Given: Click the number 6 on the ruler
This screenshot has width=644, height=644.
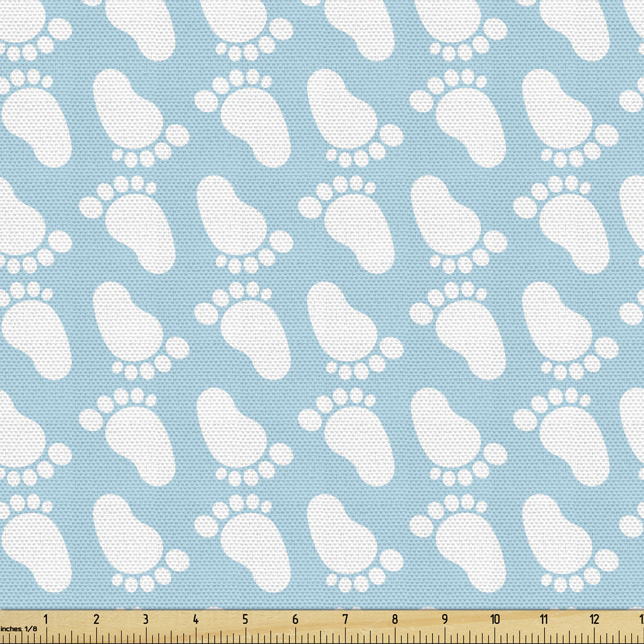Looking at the screenshot, I should 295,619.
